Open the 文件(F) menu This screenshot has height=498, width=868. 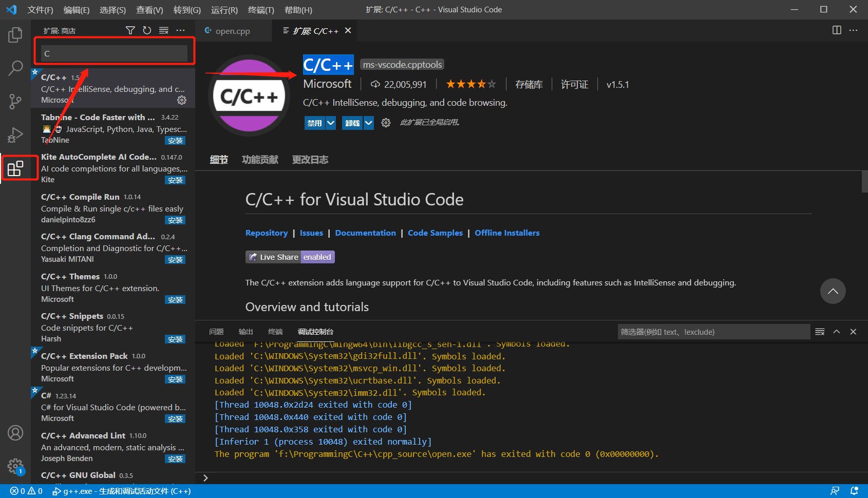click(x=40, y=10)
